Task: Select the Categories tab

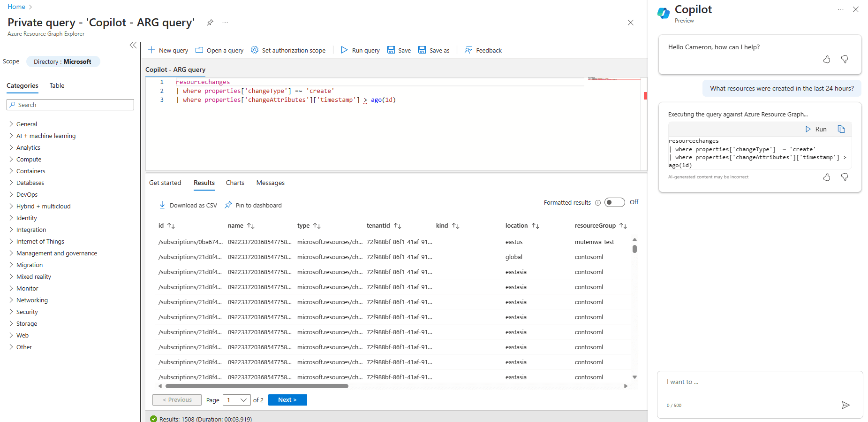Action: click(x=23, y=85)
